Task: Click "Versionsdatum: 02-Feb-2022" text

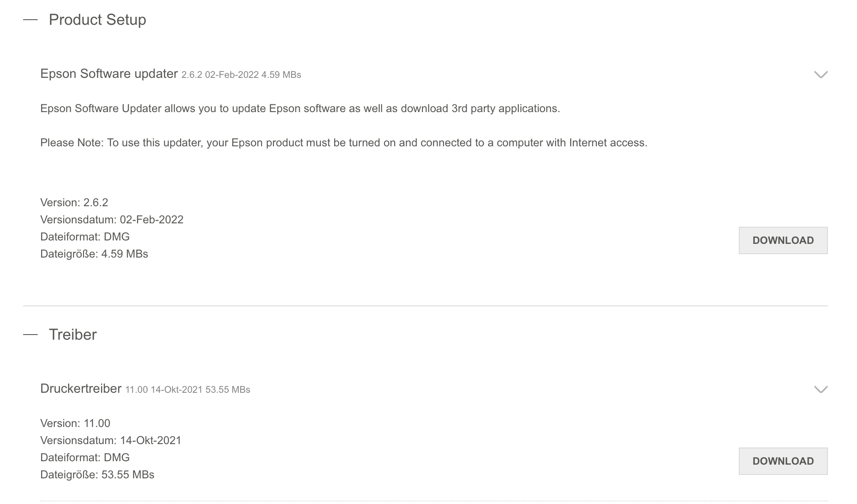Action: pyautogui.click(x=112, y=219)
